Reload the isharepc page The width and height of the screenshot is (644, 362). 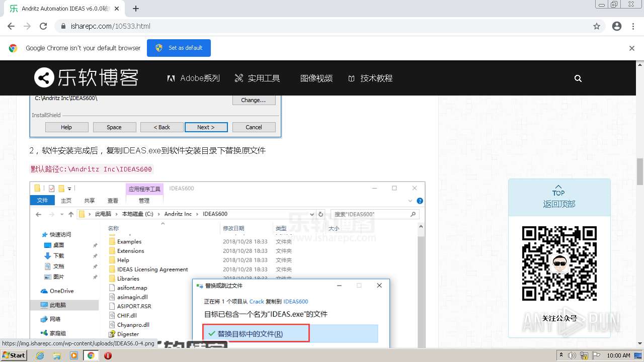point(43,26)
